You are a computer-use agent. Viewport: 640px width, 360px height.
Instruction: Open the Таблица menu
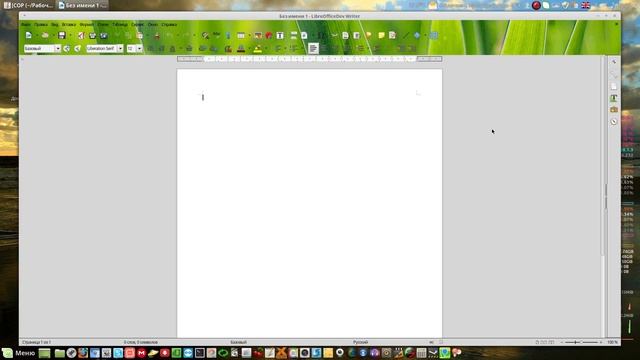pyautogui.click(x=120, y=24)
